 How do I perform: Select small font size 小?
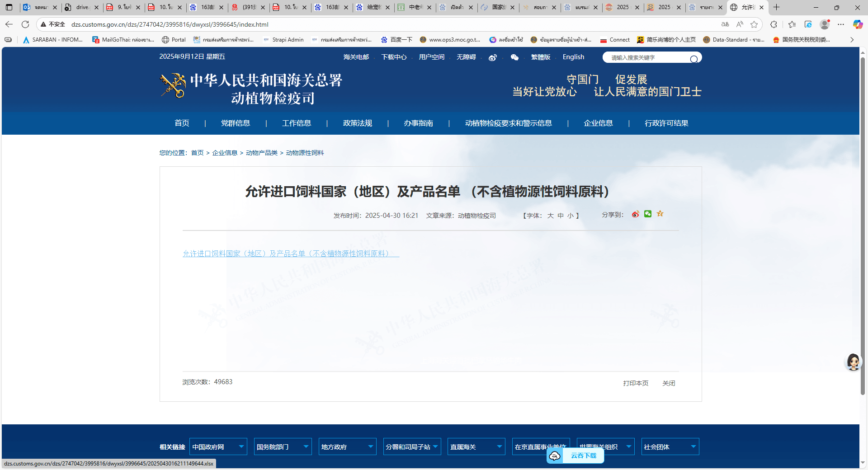[571, 216]
